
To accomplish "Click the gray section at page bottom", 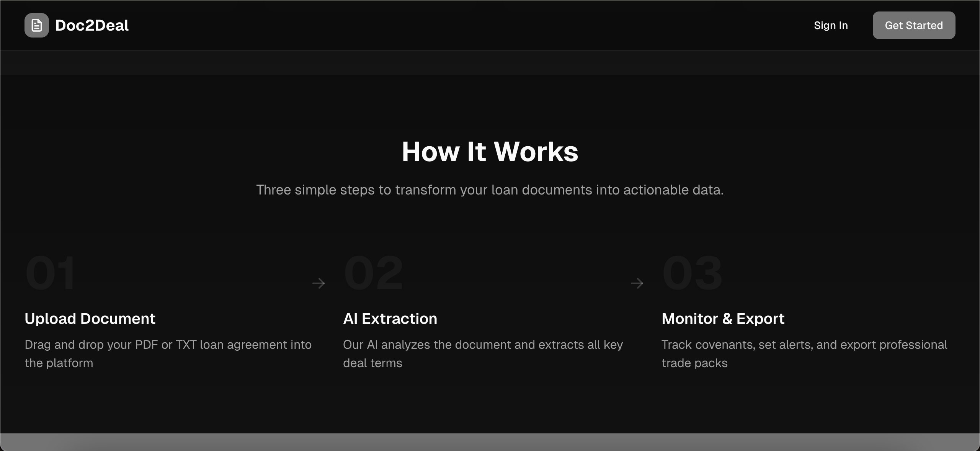I will 490,442.
